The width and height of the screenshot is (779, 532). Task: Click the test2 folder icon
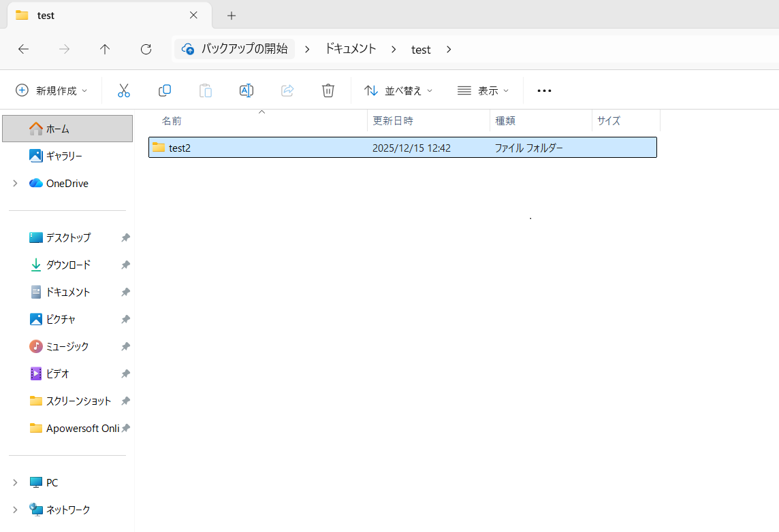tap(159, 148)
